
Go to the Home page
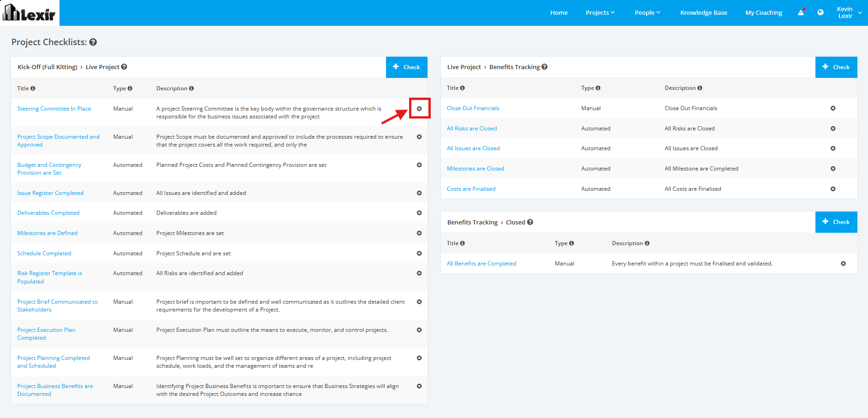[559, 12]
